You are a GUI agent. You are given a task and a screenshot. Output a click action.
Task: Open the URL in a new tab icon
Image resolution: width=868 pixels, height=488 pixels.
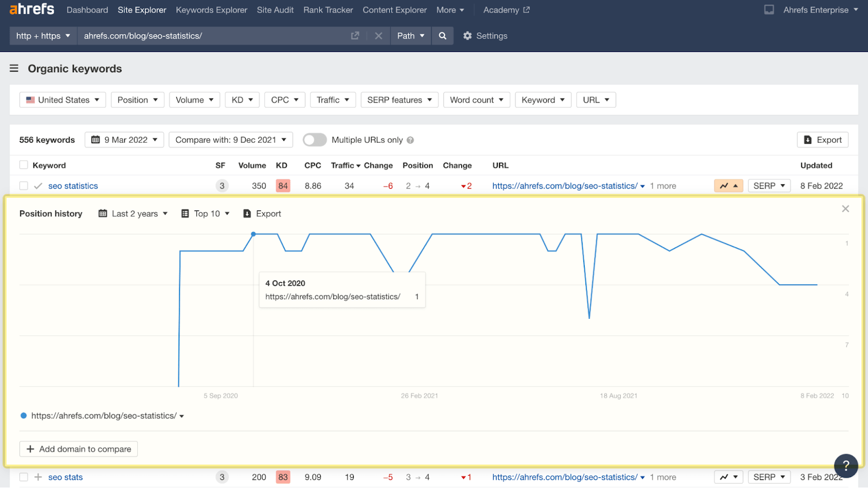[x=355, y=36]
